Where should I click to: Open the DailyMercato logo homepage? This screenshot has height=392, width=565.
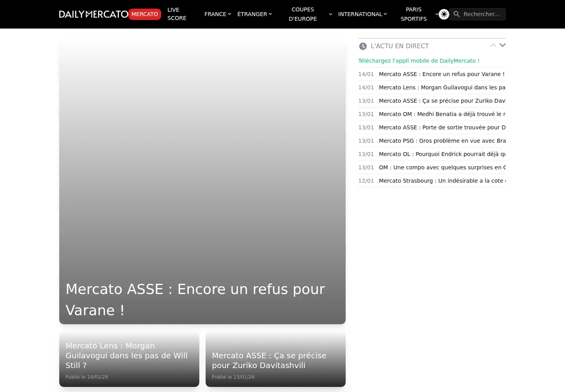(x=94, y=14)
